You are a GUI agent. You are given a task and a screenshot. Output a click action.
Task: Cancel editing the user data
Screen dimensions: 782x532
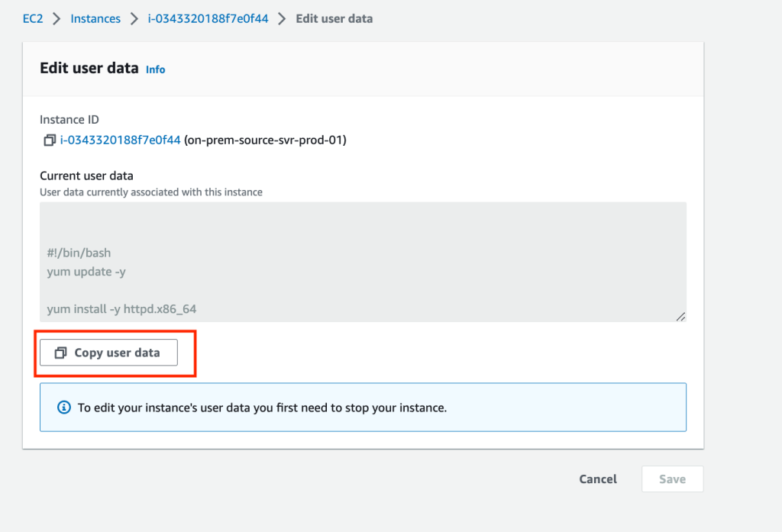[598, 479]
